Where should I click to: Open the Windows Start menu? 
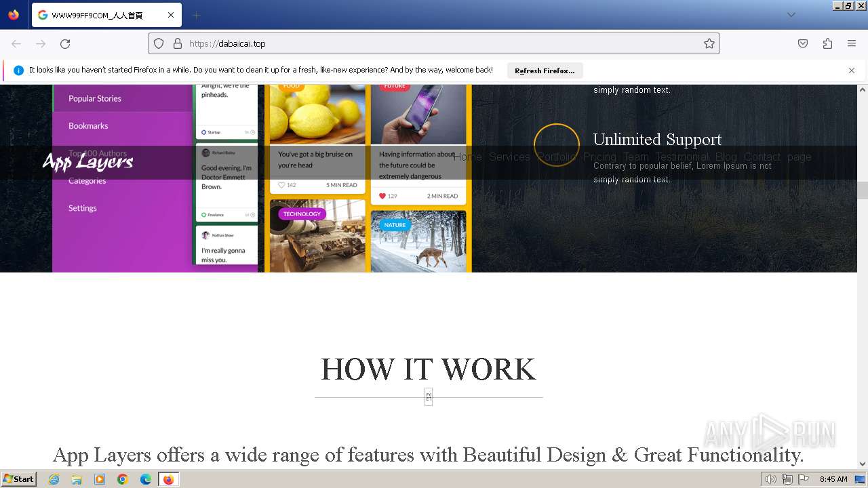coord(19,479)
